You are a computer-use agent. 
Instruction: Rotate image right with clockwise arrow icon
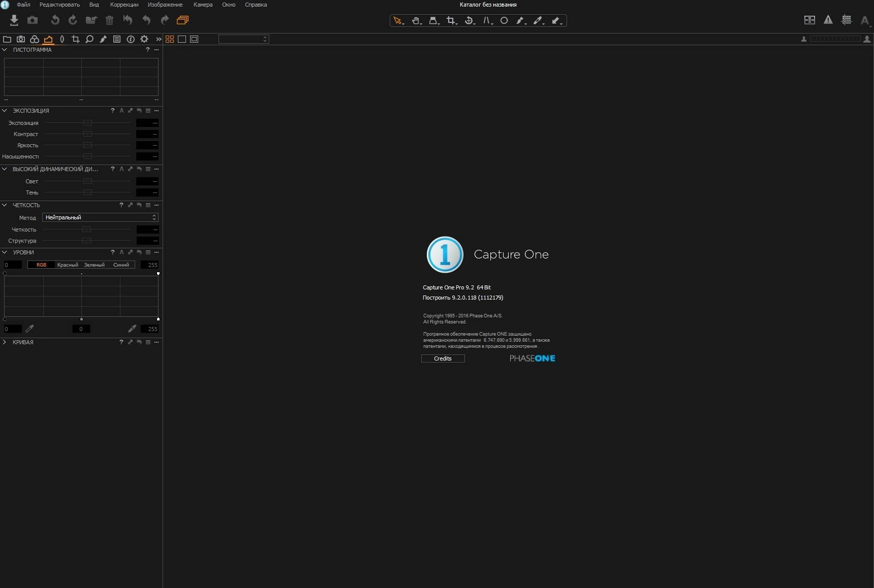(73, 20)
